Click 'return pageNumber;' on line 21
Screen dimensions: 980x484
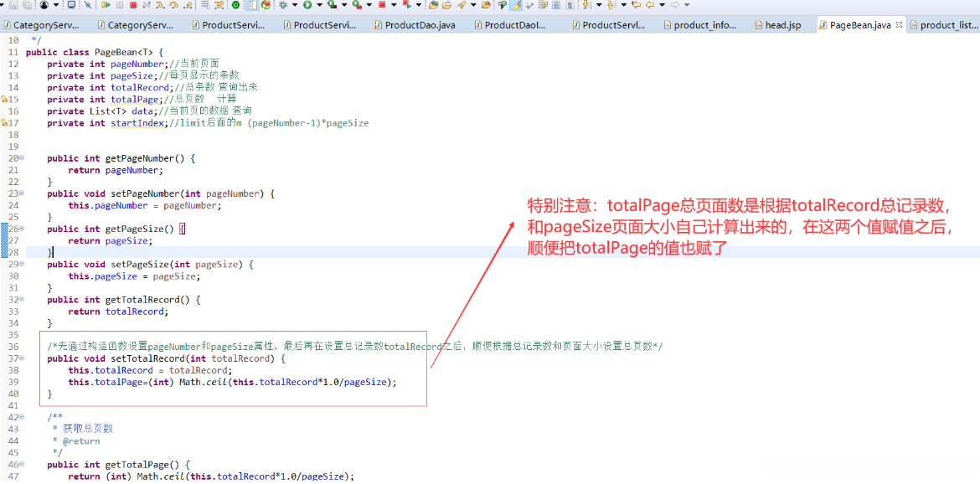click(x=116, y=170)
